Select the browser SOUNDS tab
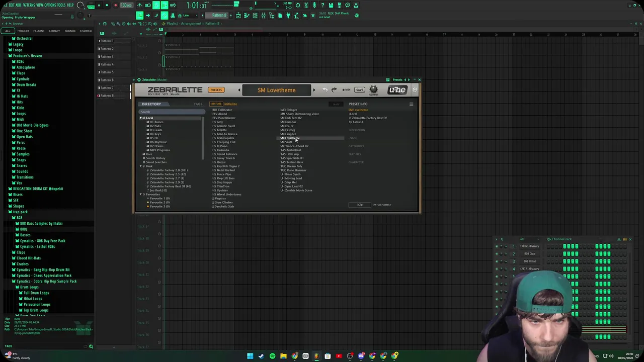The height and width of the screenshot is (362, 644). pyautogui.click(x=70, y=31)
